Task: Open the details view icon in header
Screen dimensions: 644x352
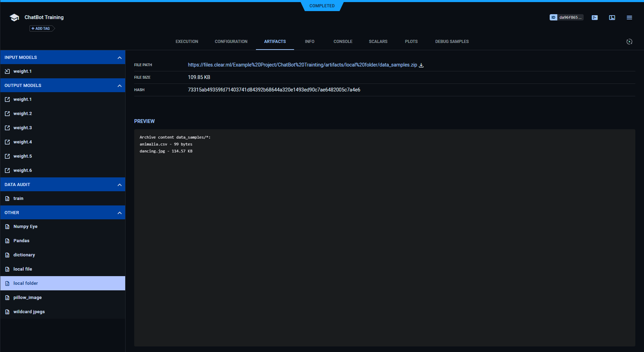Action: coord(595,18)
